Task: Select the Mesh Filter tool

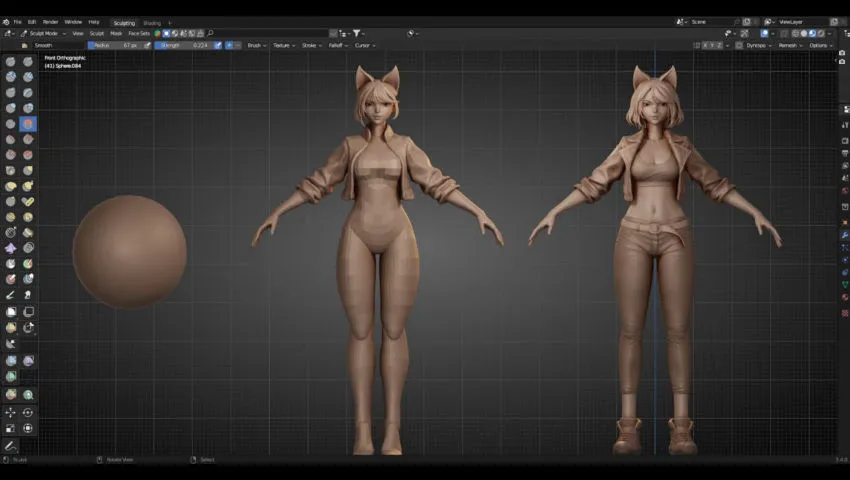Action: 11,360
